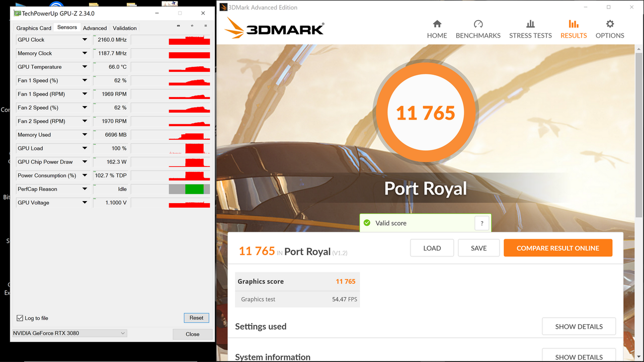Open the PerfCap Reason dropdown
Image resolution: width=644 pixels, height=362 pixels.
coord(85,189)
